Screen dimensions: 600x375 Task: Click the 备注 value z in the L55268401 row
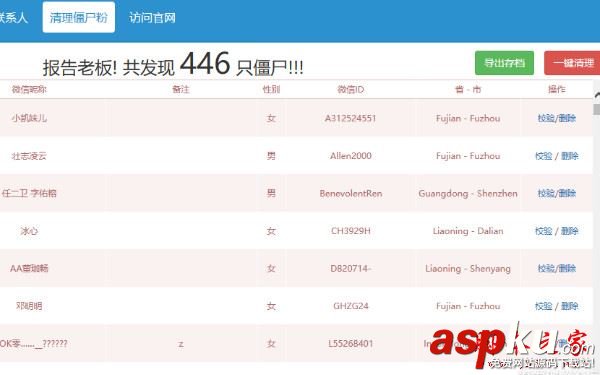[x=181, y=344]
